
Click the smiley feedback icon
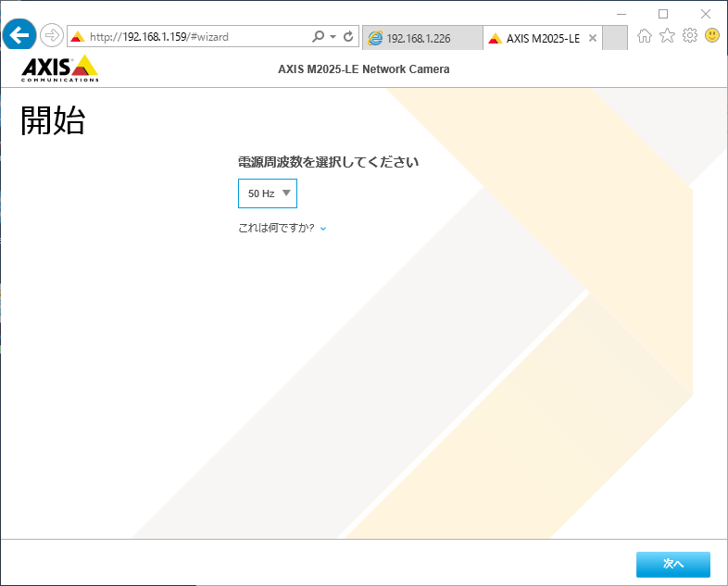click(712, 35)
